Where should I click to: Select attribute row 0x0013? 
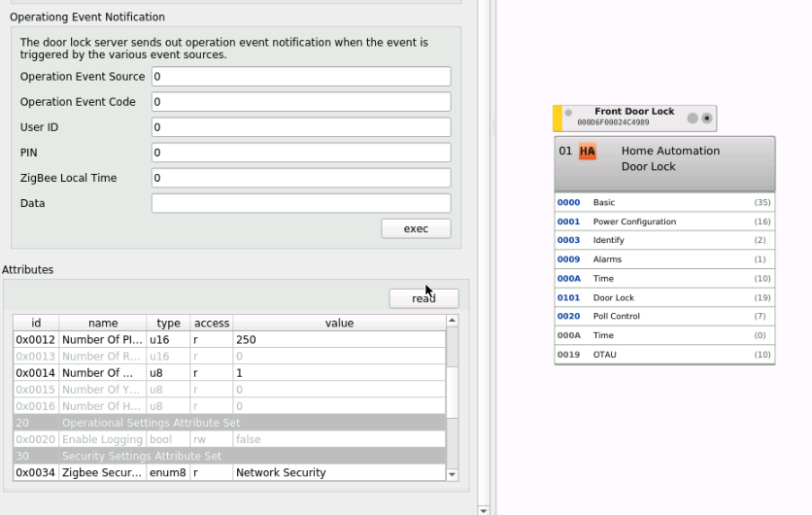(x=229, y=357)
